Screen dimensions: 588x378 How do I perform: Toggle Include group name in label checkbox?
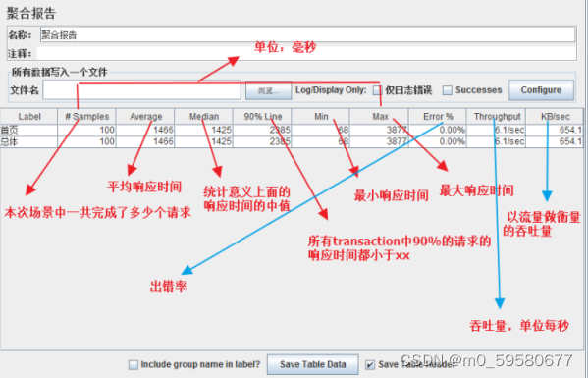tap(134, 364)
